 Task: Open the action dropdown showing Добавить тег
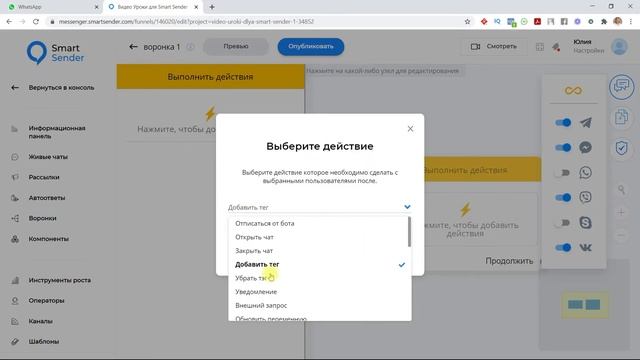319,207
